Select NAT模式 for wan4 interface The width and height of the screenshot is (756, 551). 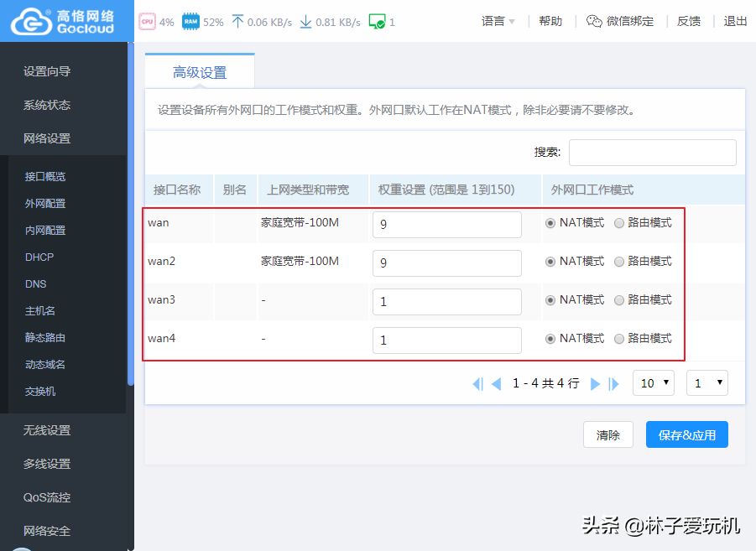550,339
